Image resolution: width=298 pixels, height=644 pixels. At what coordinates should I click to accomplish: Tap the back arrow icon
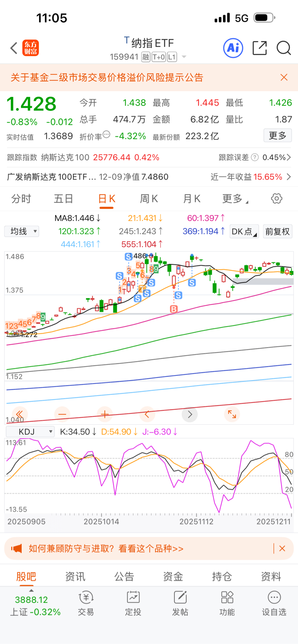tap(14, 48)
